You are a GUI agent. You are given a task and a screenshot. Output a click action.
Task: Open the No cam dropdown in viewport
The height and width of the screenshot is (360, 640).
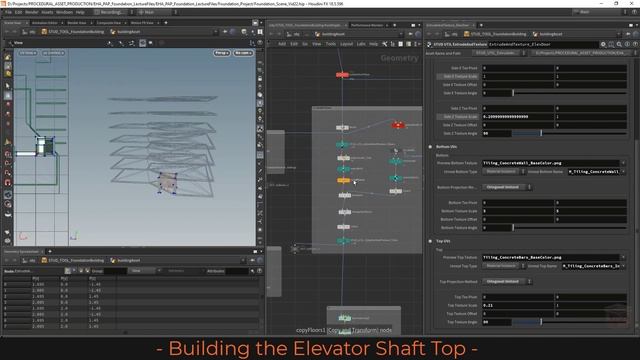tap(243, 53)
